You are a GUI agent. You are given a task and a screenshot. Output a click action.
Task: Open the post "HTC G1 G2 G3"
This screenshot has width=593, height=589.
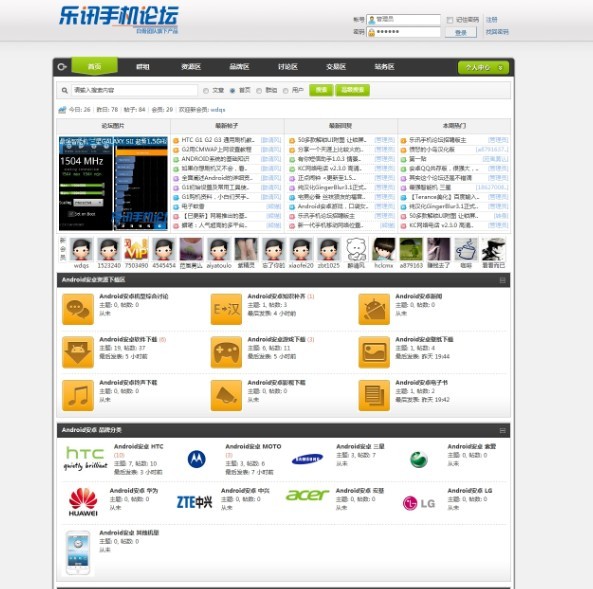(218, 140)
